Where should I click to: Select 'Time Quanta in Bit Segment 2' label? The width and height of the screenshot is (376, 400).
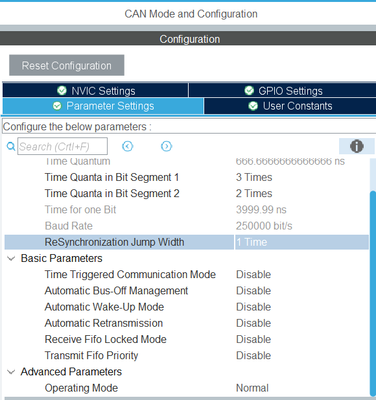point(112,193)
